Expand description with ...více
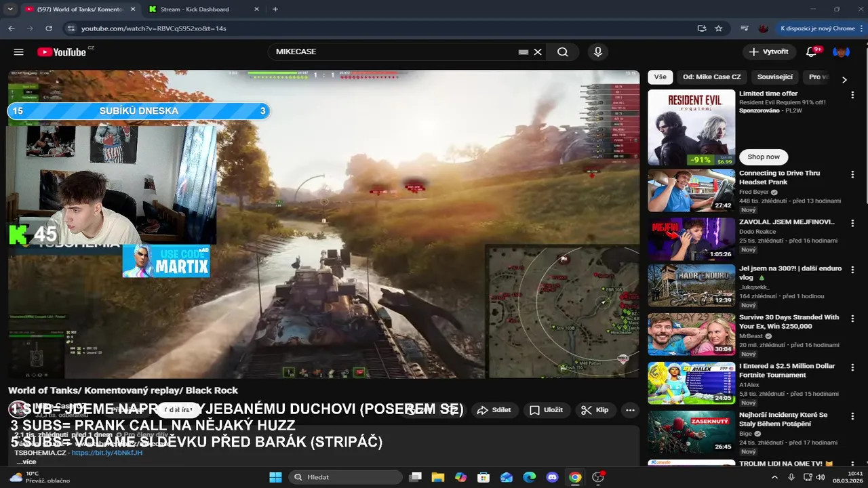 click(26, 462)
